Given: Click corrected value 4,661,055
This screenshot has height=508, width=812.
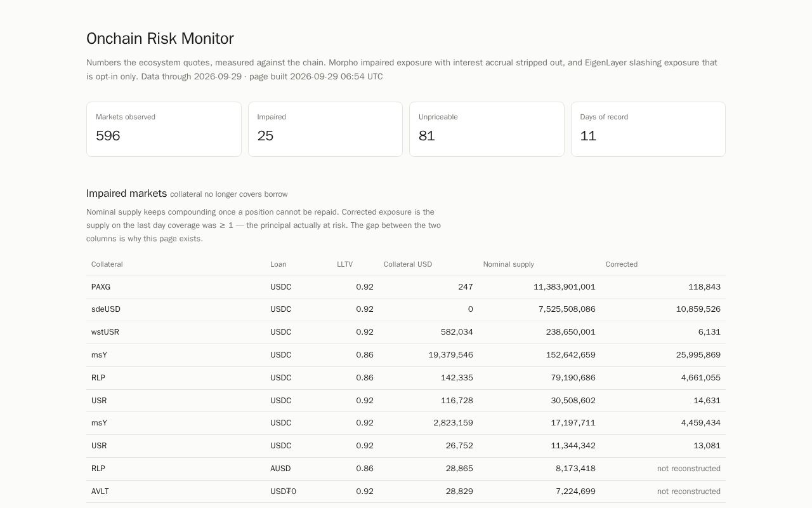Looking at the screenshot, I should click(701, 378).
